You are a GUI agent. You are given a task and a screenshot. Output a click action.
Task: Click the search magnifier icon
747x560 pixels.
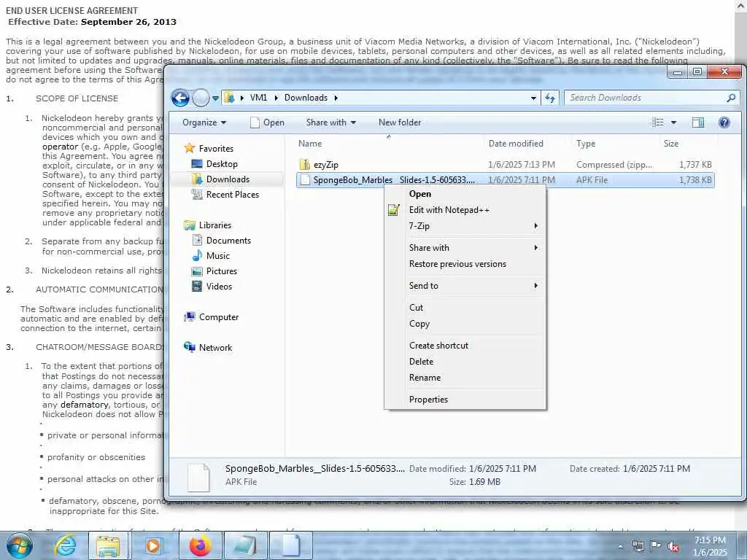click(731, 98)
